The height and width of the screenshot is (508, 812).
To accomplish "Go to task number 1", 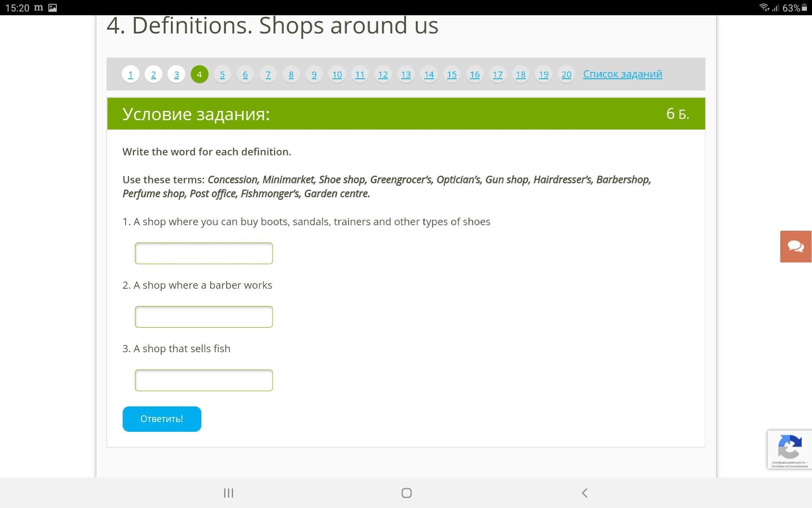I will (131, 75).
